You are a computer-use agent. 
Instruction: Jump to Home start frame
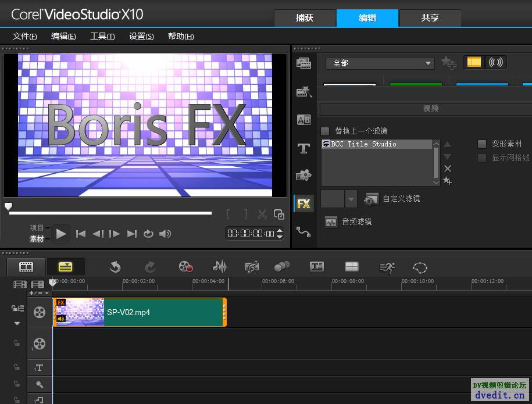81,234
